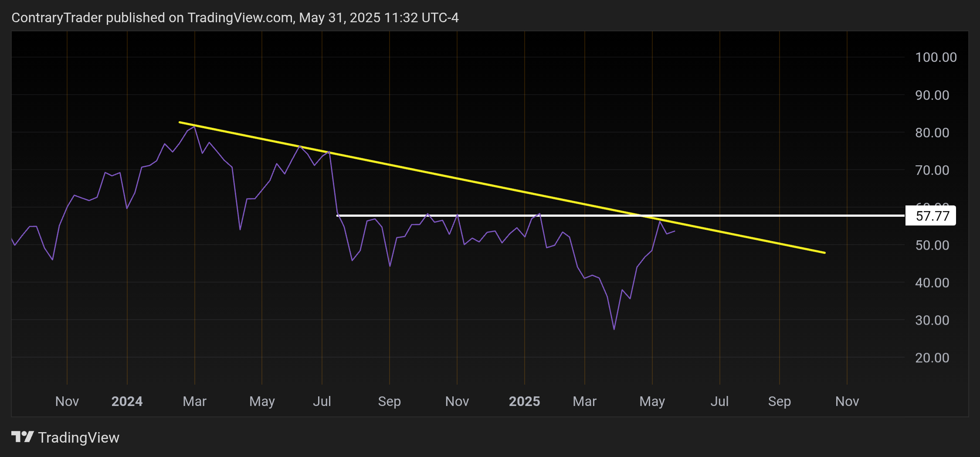Click the May label before 2025
The width and height of the screenshot is (980, 457).
pos(262,401)
